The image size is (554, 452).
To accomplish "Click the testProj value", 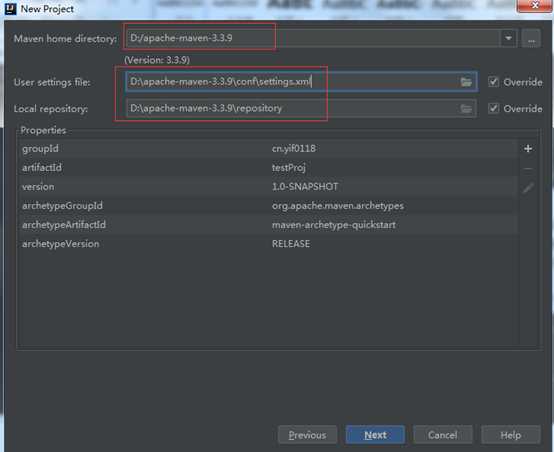I will coord(289,168).
